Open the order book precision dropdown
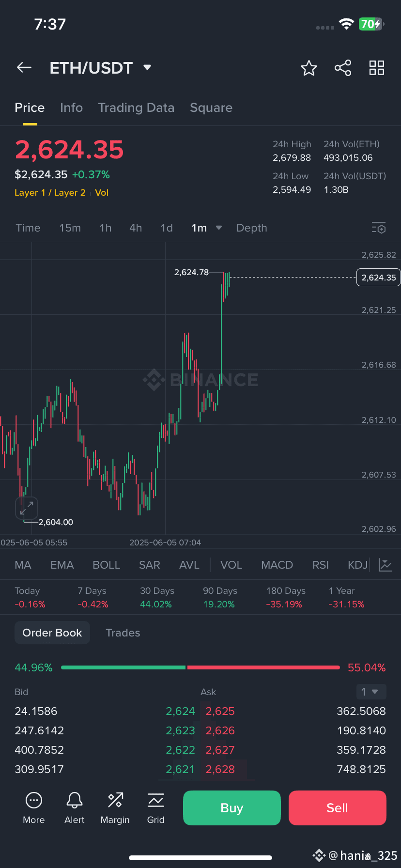Viewport: 401px width, 868px height. 371,692
